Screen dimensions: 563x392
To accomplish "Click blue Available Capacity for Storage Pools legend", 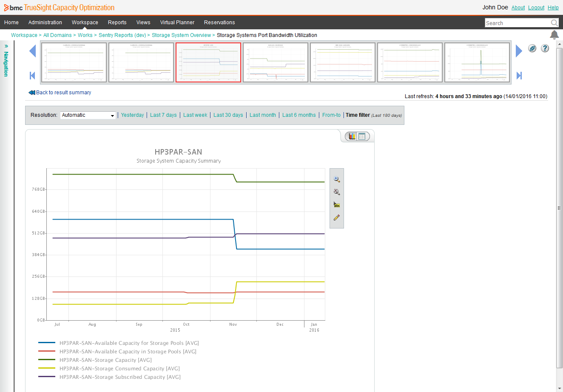I will tap(119, 343).
